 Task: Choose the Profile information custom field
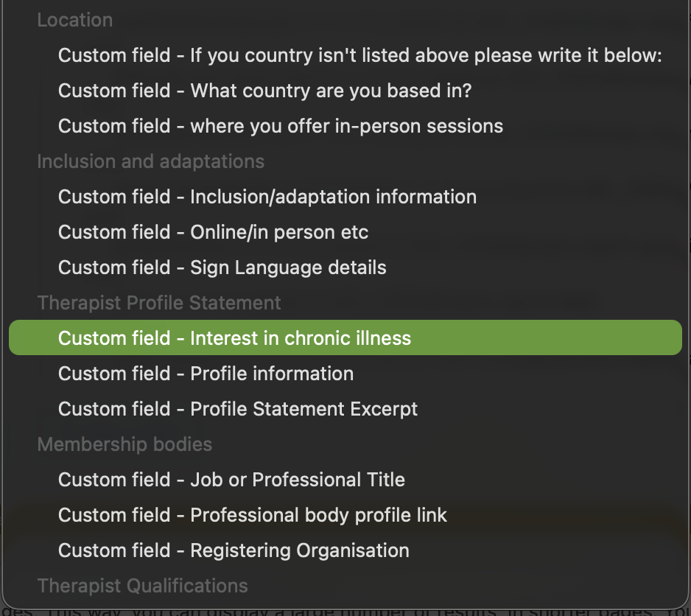(x=206, y=374)
